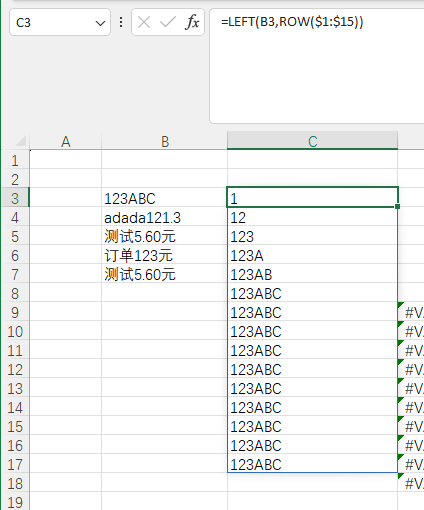Select cell B7 with 测试5.60元
The width and height of the screenshot is (424, 510).
(x=165, y=275)
